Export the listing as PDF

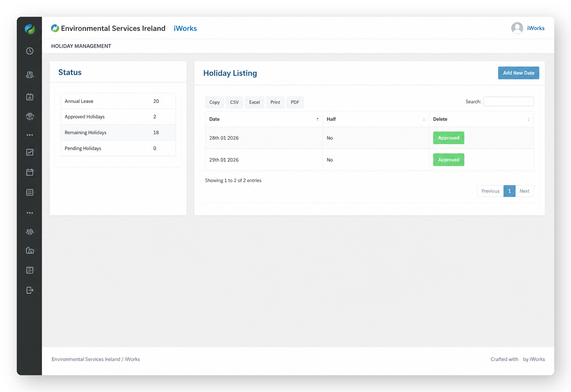coord(295,102)
